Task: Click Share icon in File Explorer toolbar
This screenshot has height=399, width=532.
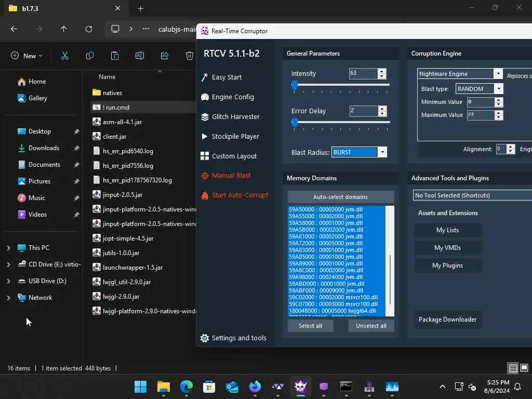Action: pyautogui.click(x=165, y=56)
